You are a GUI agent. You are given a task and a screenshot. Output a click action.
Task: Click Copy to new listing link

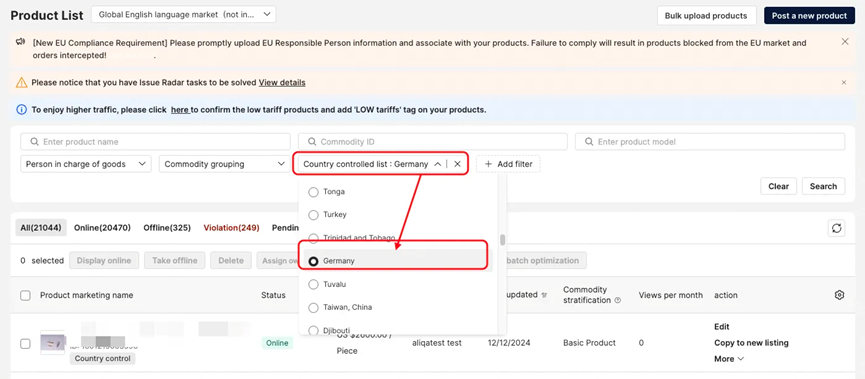click(751, 343)
